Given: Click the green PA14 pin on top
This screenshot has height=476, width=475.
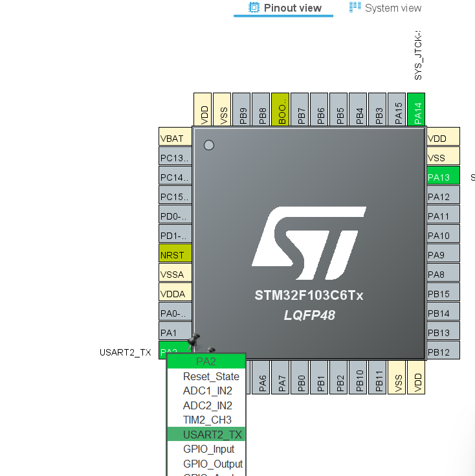Looking at the screenshot, I should point(416,109).
